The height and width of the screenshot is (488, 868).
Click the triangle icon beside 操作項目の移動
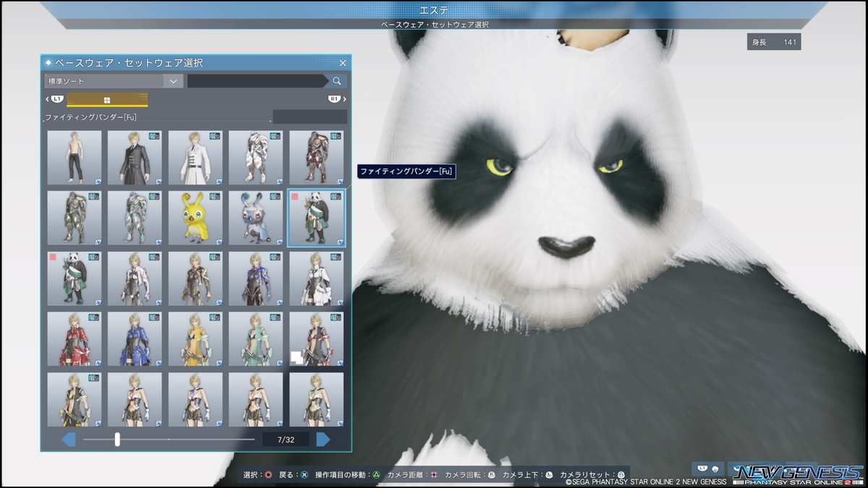[377, 475]
